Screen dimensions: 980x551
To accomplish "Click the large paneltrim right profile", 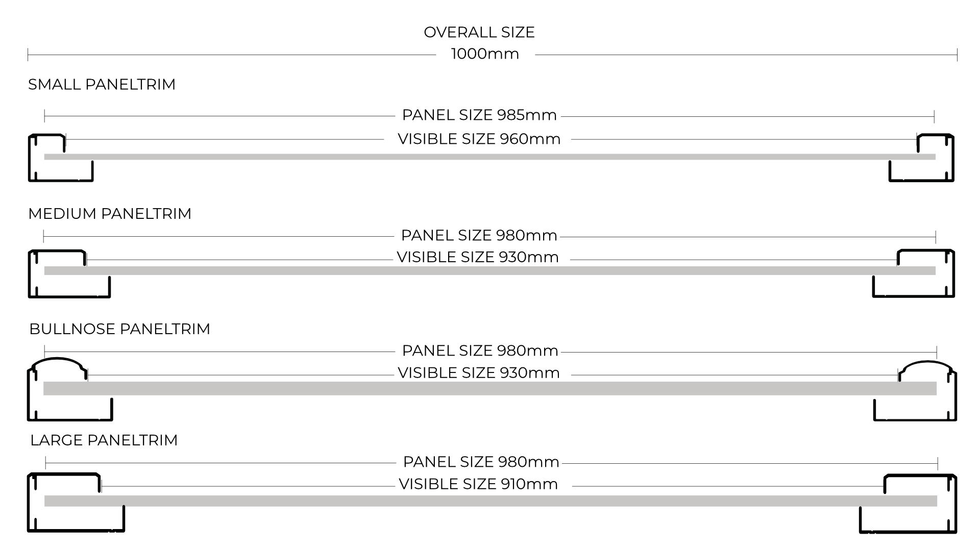I will tap(908, 504).
